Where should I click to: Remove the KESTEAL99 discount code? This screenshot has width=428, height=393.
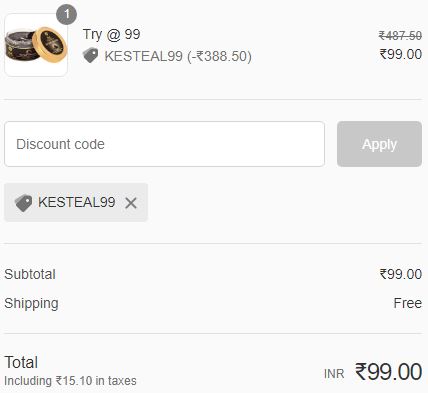[131, 203]
